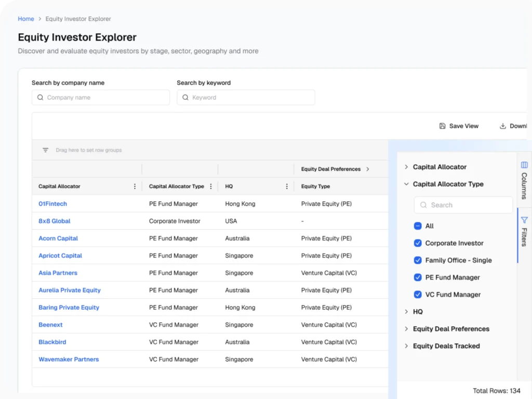This screenshot has width=532, height=399.
Task: Expand the Equity Deal Preferences filter group
Action: [x=406, y=329]
